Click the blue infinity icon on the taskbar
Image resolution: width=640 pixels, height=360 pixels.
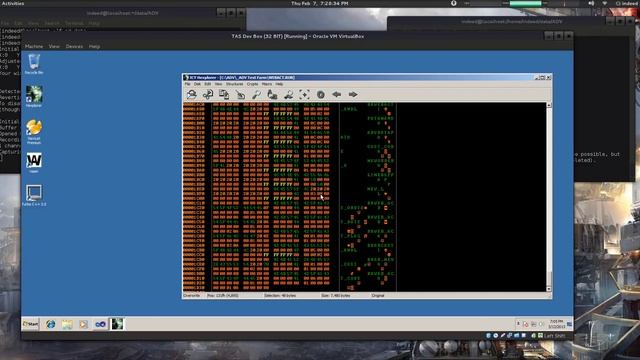[100, 324]
